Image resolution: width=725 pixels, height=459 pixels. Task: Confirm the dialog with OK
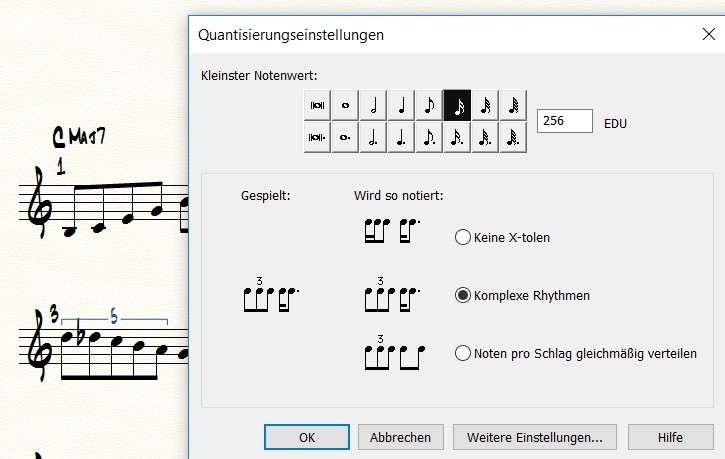point(307,437)
